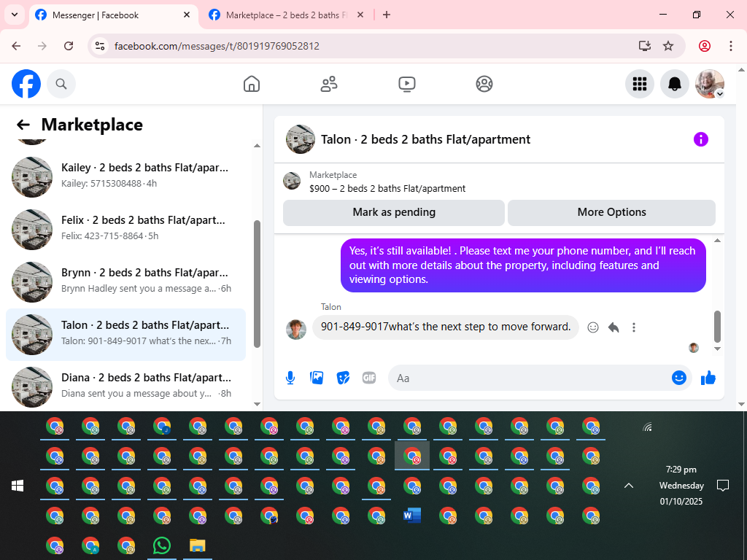747x560 pixels.
Task: Click the Mark as pending button
Action: (393, 212)
